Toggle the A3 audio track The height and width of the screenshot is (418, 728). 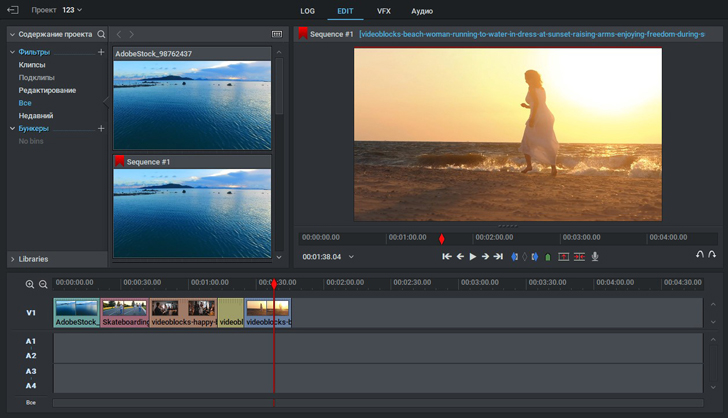pyautogui.click(x=30, y=371)
